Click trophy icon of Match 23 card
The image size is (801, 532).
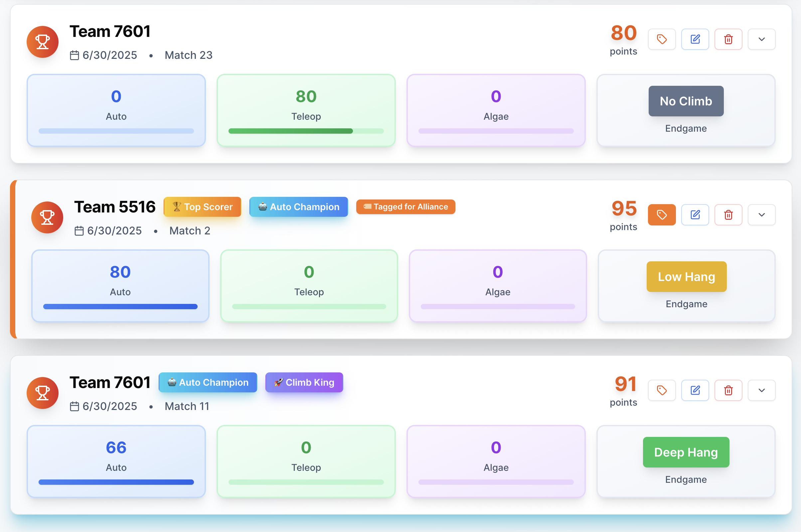tap(43, 42)
